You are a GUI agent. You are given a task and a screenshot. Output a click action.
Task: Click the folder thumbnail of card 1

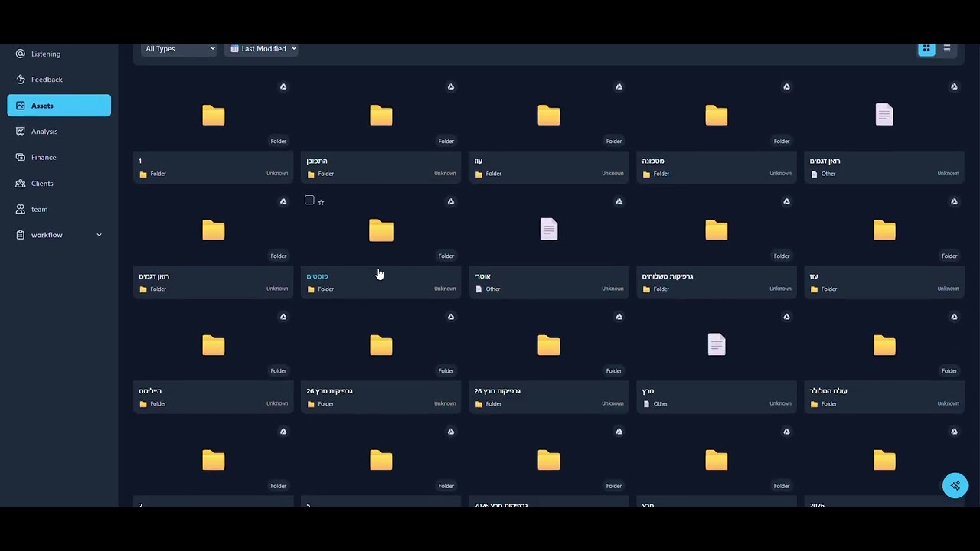tap(214, 115)
